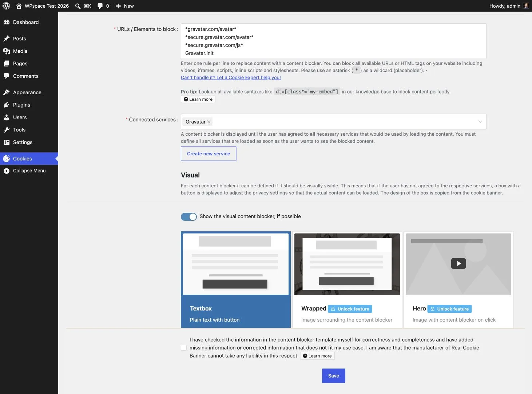Screen dimensions: 532x394
Task: Click the search magnifier icon in admin bar
Action: pyautogui.click(x=78, y=6)
